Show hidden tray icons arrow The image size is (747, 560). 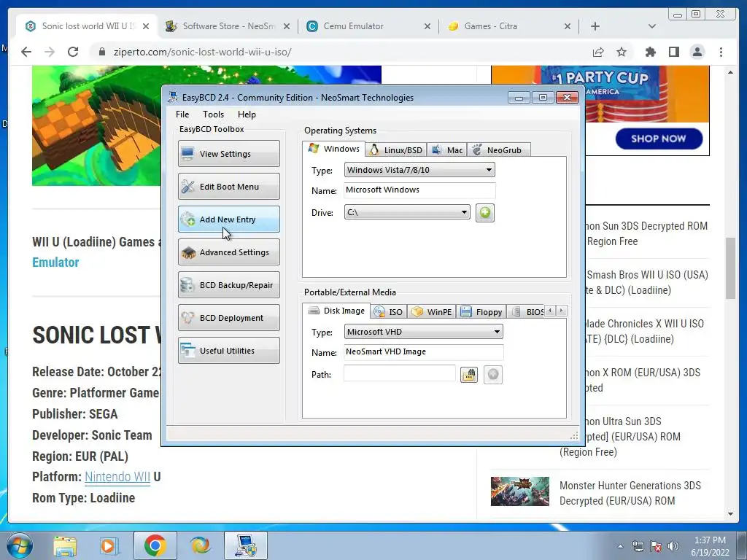[x=620, y=546]
